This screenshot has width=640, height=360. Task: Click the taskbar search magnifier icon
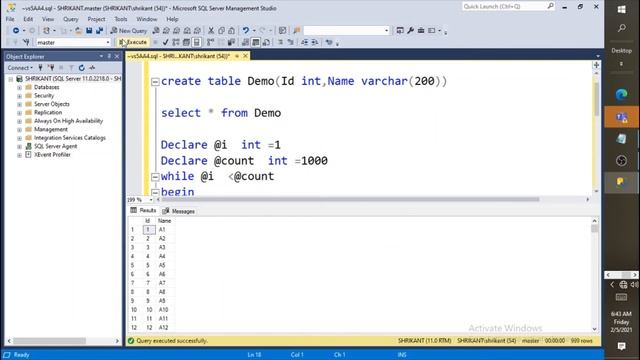(622, 28)
